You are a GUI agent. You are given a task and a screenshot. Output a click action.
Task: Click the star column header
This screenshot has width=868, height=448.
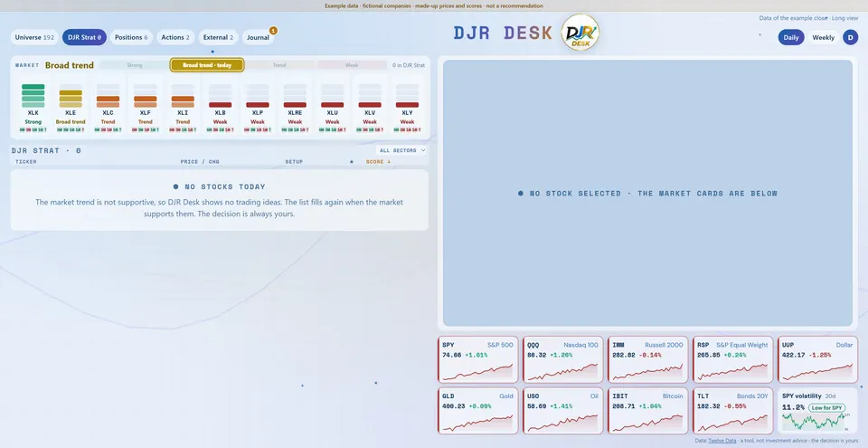tap(352, 162)
